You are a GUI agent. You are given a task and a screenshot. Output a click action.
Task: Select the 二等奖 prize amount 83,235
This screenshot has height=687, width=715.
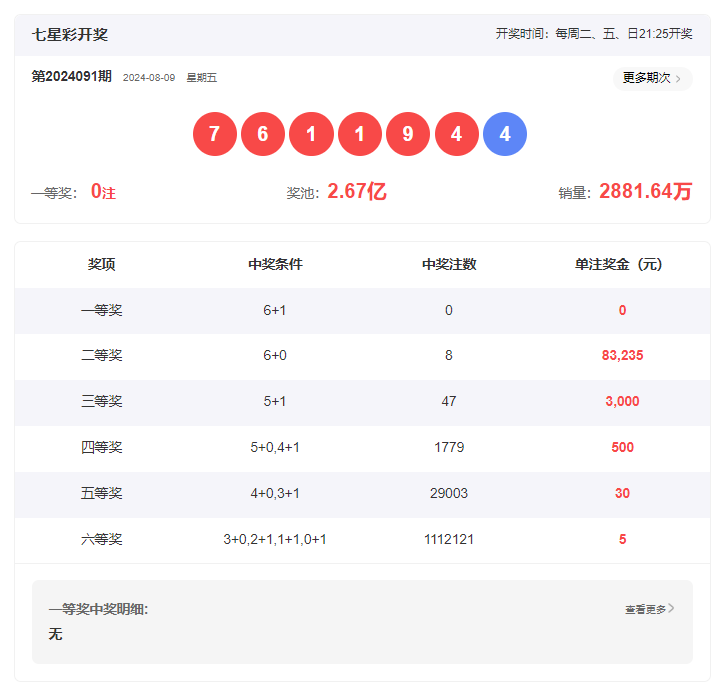pos(622,356)
